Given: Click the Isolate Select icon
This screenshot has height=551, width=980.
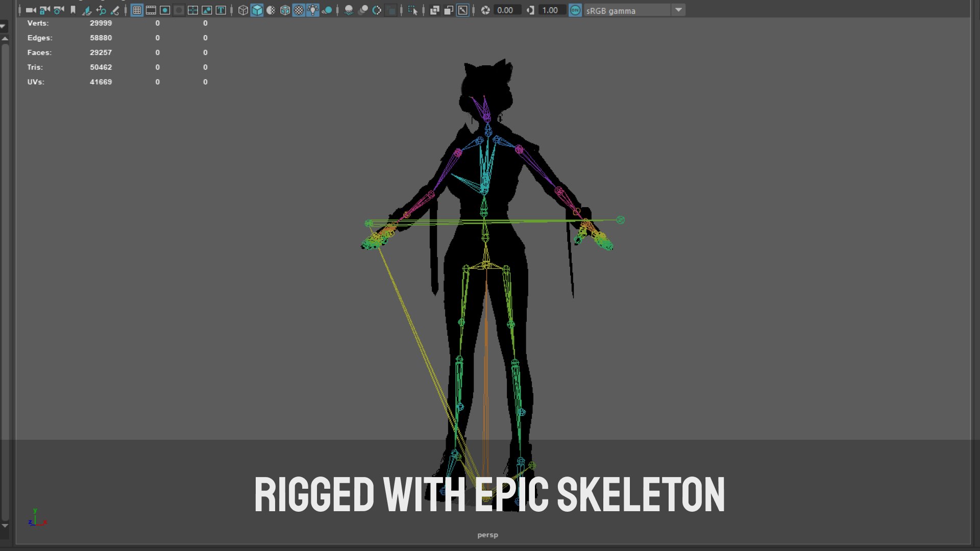Looking at the screenshot, I should tap(412, 10).
